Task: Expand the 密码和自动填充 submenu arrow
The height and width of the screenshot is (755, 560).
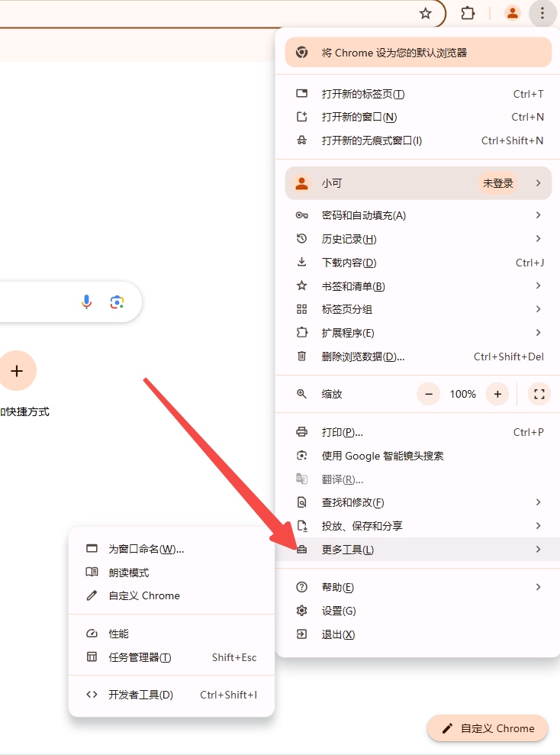Action: [x=539, y=215]
